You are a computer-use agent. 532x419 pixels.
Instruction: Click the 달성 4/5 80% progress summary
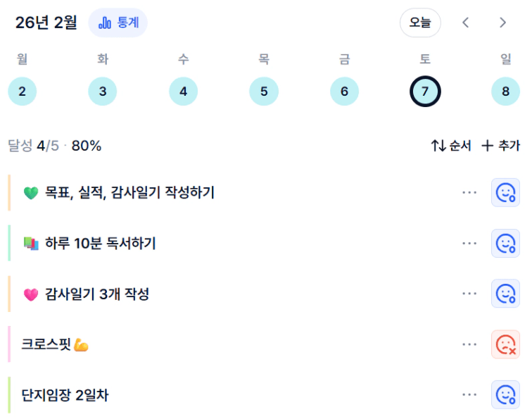click(x=55, y=146)
